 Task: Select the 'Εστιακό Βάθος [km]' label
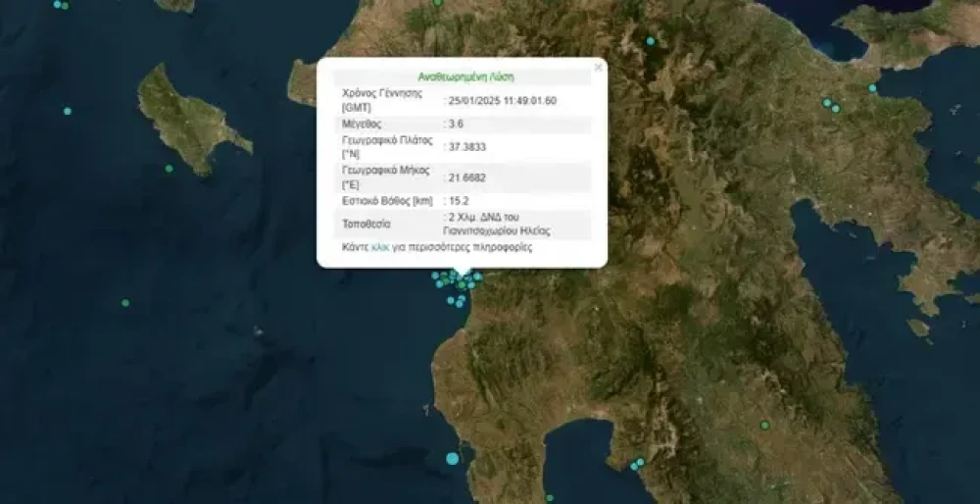[387, 201]
